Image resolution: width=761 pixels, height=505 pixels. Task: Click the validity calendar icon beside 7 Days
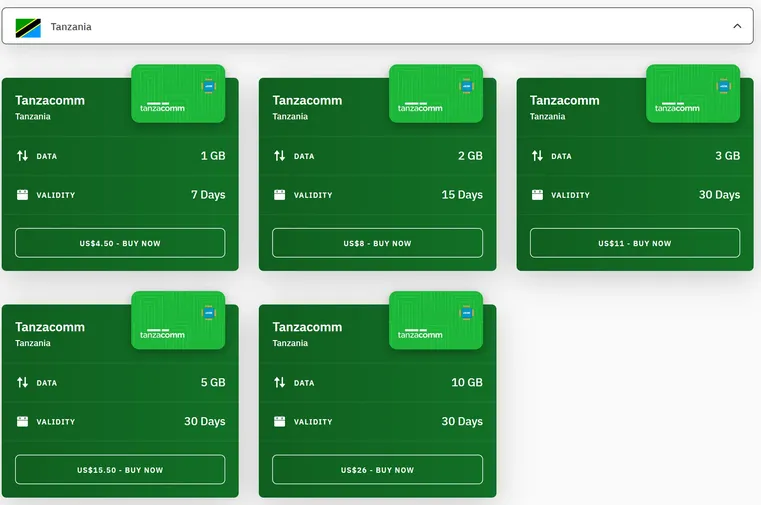click(22, 195)
